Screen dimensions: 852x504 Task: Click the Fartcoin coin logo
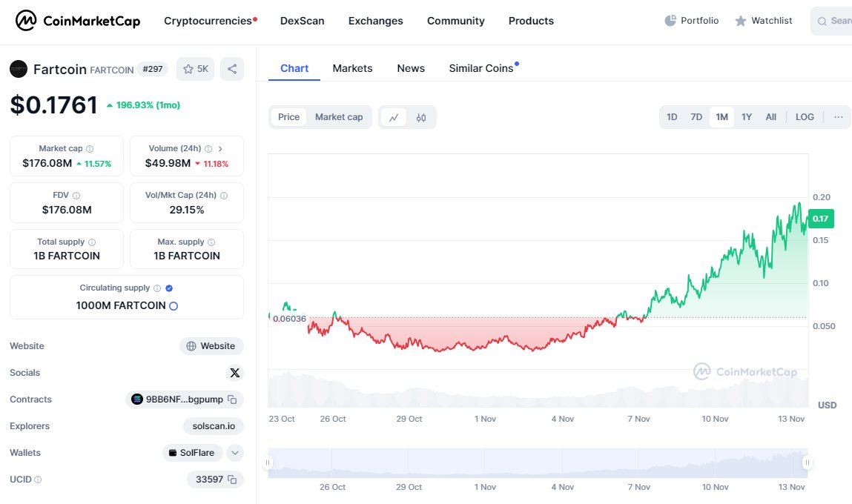(x=19, y=69)
